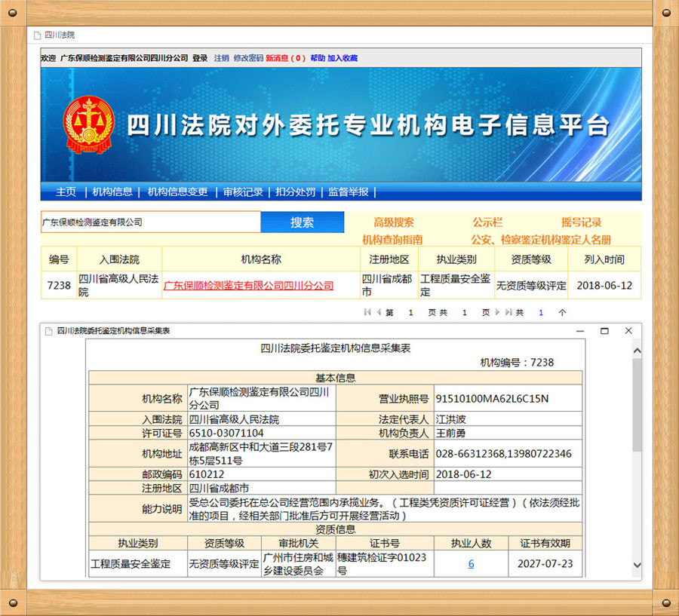This screenshot has height=616, width=679.
Task: Click scrollbar up arrow in info window
Action: click(x=637, y=351)
